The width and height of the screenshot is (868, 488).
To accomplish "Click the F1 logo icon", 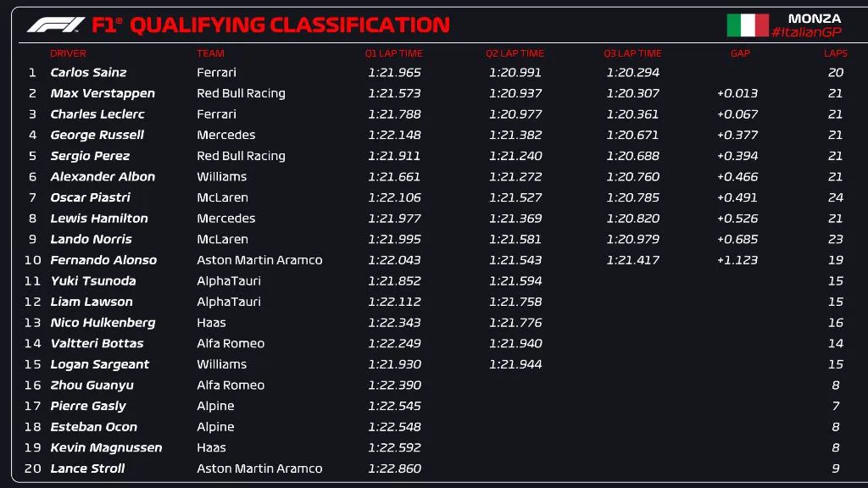I will pyautogui.click(x=55, y=25).
